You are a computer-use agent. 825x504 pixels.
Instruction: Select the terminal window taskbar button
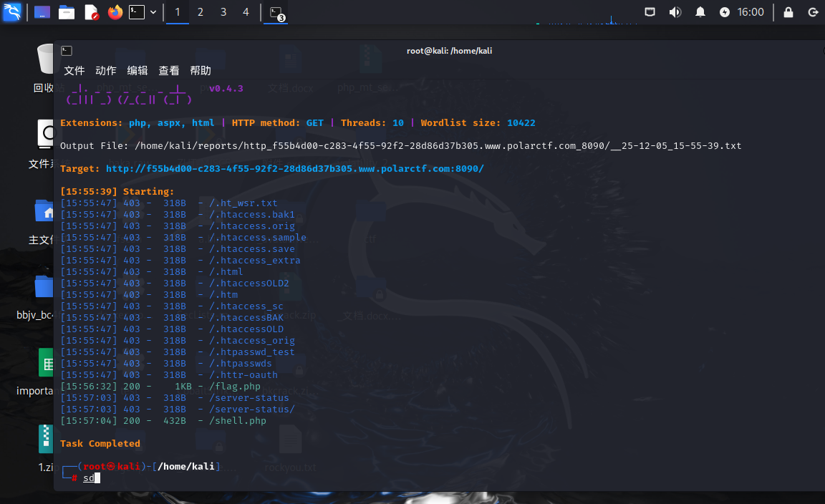pos(276,13)
